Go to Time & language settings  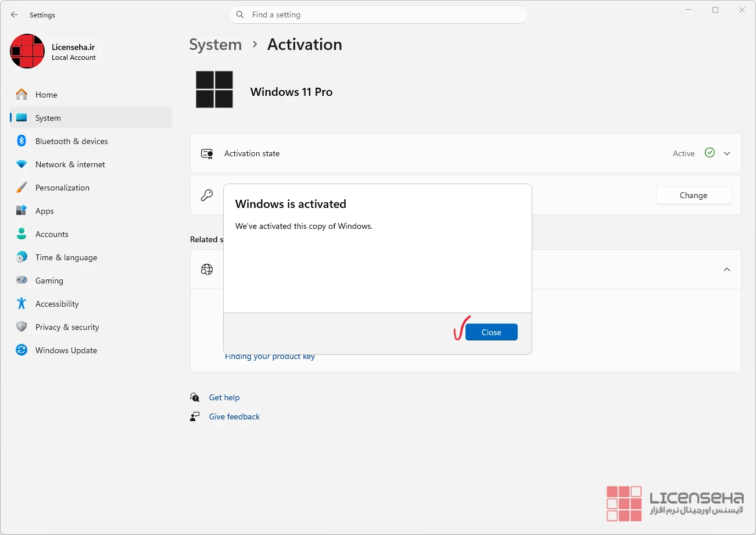coord(91,257)
